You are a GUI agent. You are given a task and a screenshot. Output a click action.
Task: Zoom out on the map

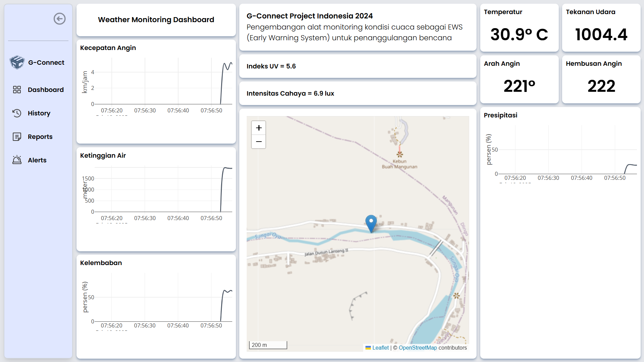click(x=259, y=142)
